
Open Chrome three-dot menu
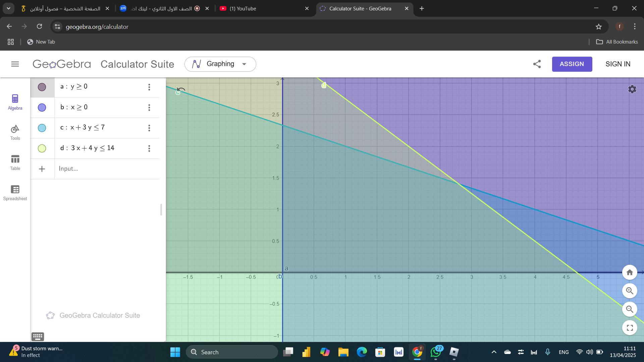pos(635,26)
